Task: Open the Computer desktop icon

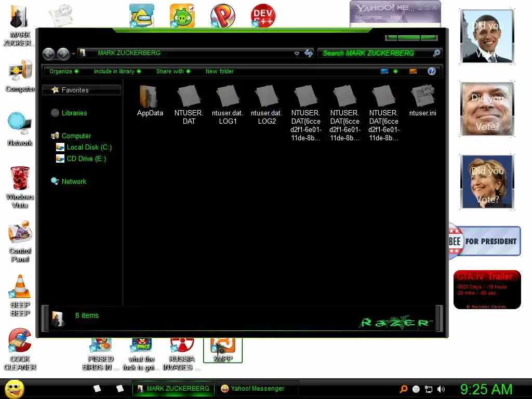Action: click(20, 76)
